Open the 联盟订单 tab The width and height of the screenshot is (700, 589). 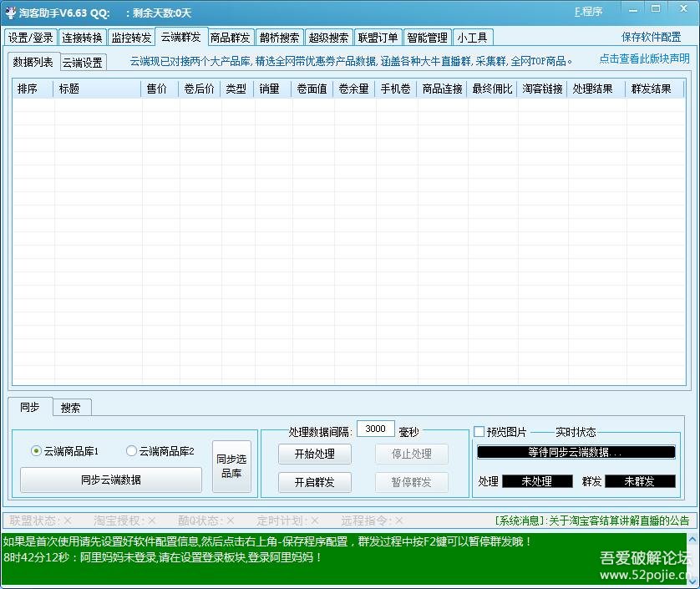pos(378,38)
